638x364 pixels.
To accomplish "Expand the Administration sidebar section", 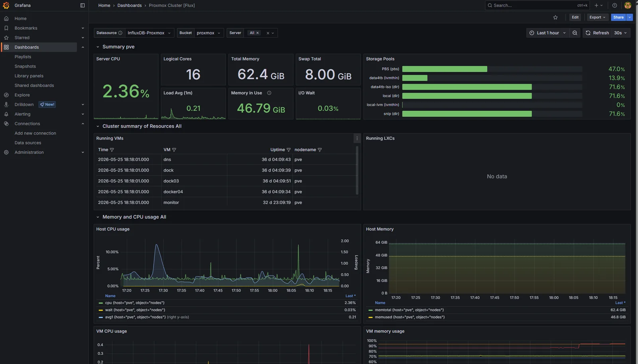I will (x=83, y=153).
